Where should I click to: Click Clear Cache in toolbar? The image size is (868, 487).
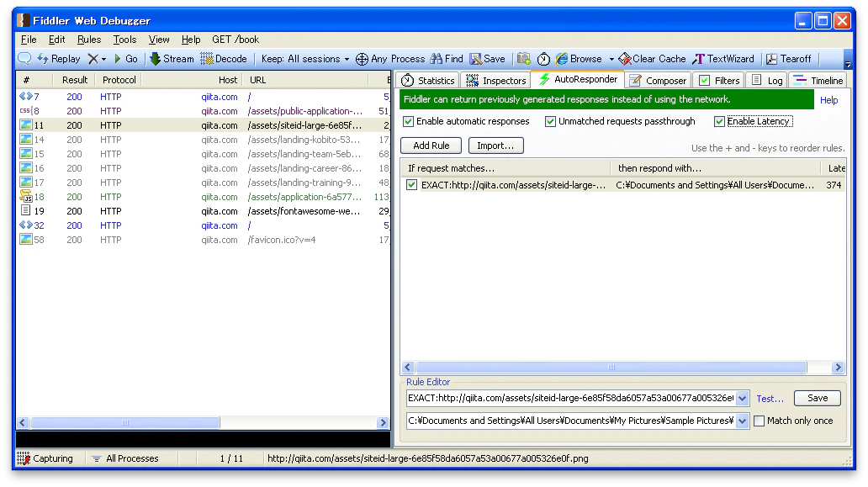point(652,59)
